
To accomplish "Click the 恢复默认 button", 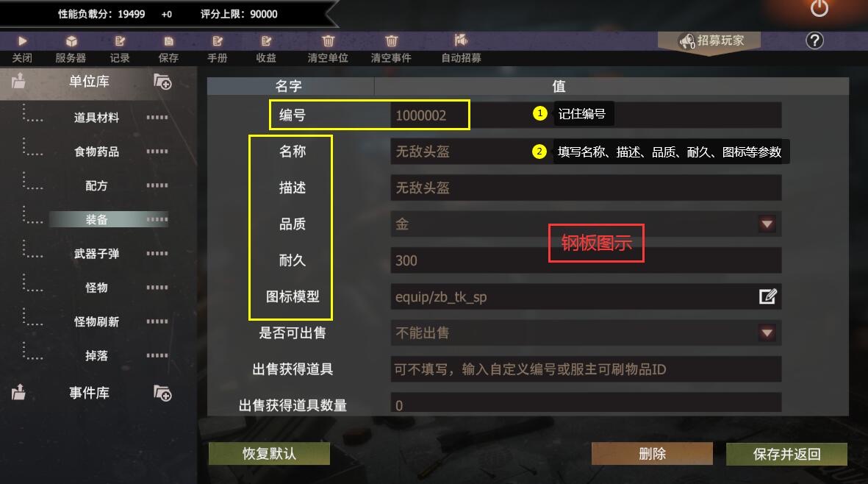I will tap(269, 454).
